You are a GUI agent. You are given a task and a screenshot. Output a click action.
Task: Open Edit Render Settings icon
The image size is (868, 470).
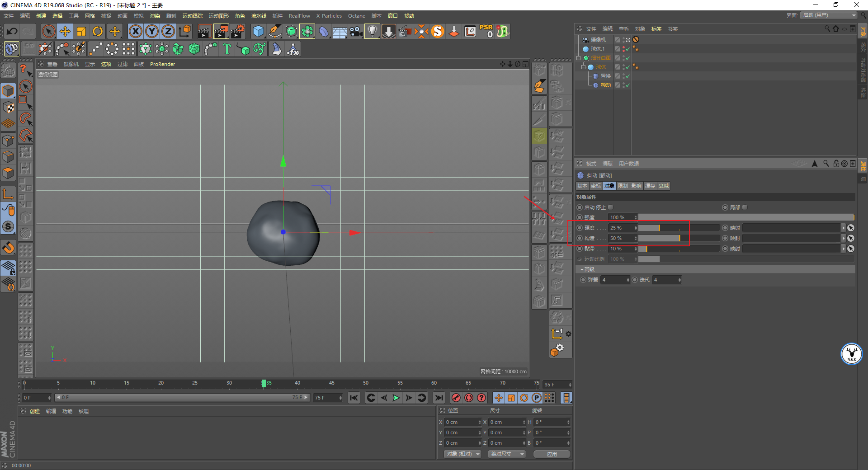238,31
